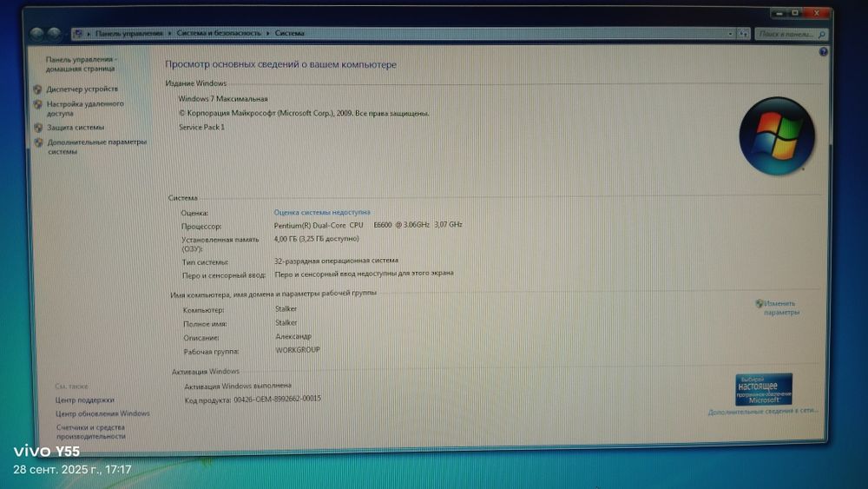Screen dimensions: 868x489
Task: Click Pentium(R) Dual-Core CPU processor value
Action: [368, 225]
